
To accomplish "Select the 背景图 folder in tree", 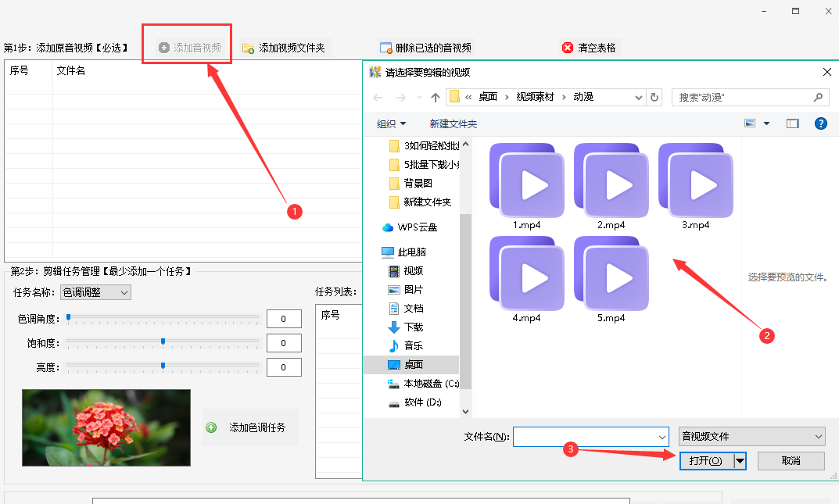I will [411, 184].
